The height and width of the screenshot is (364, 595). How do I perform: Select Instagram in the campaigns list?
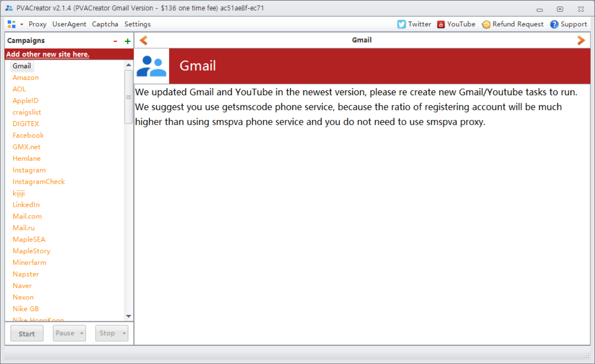pos(29,170)
